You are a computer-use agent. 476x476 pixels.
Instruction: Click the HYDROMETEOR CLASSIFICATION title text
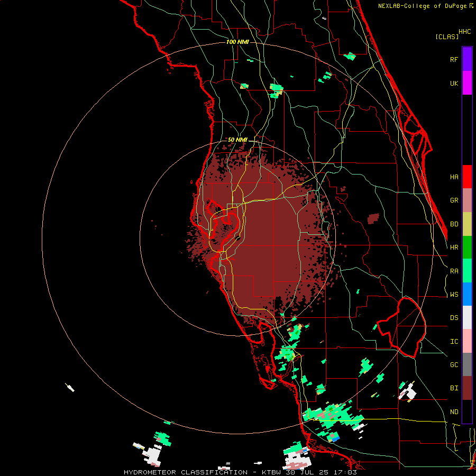[186, 472]
